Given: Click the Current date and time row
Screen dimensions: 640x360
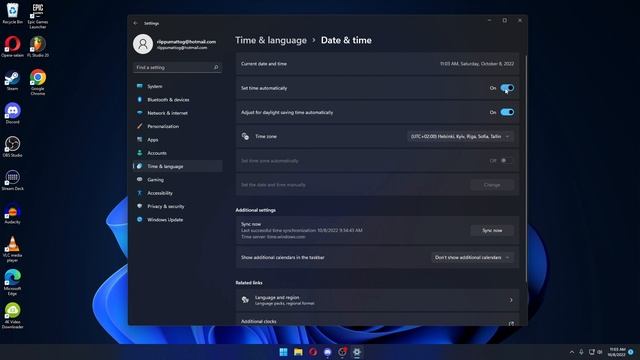Looking at the screenshot, I should tap(377, 64).
